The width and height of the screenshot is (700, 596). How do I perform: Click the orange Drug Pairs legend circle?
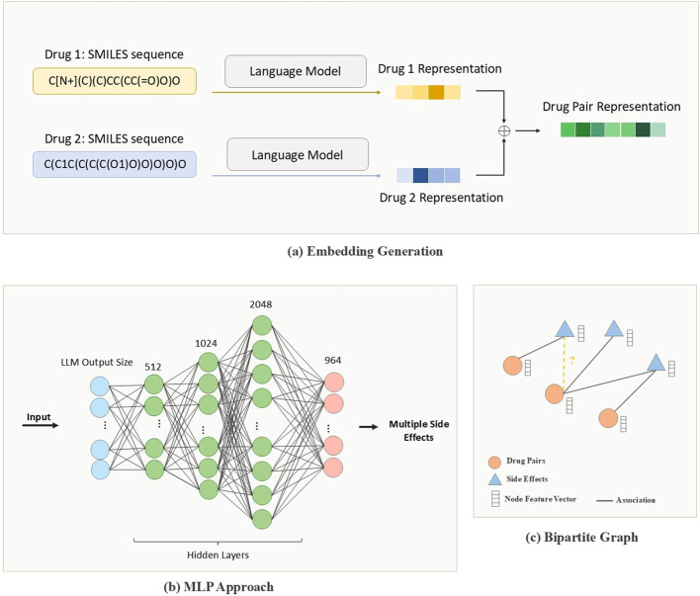[494, 462]
